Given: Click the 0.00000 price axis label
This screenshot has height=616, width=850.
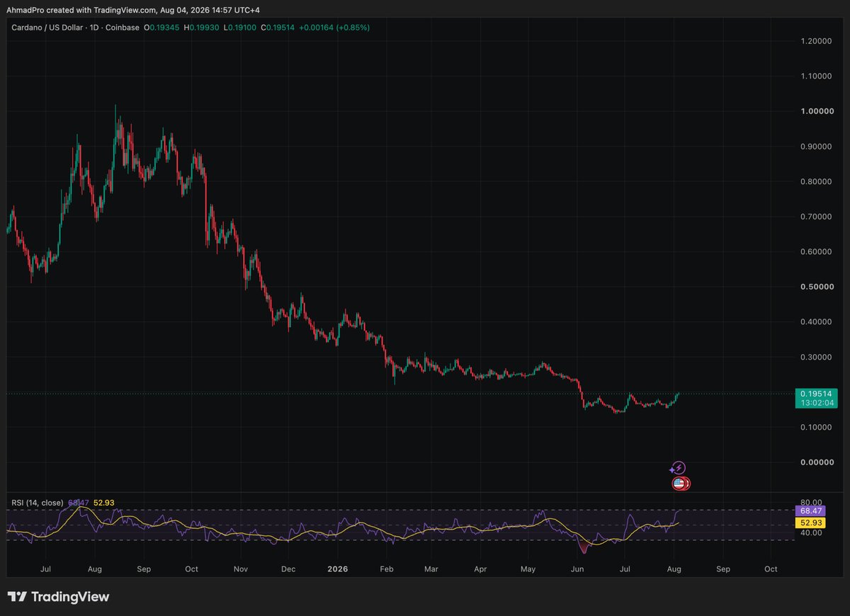Looking at the screenshot, I should click(x=816, y=462).
